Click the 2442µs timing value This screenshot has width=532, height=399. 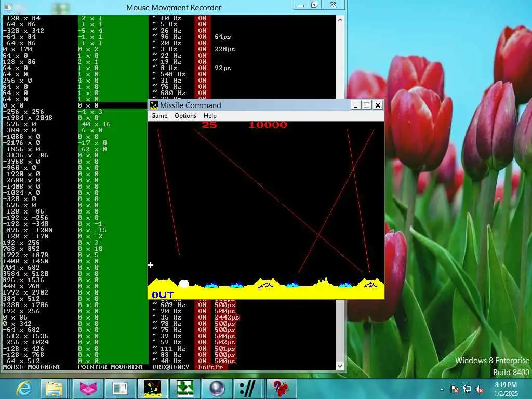pos(227,317)
